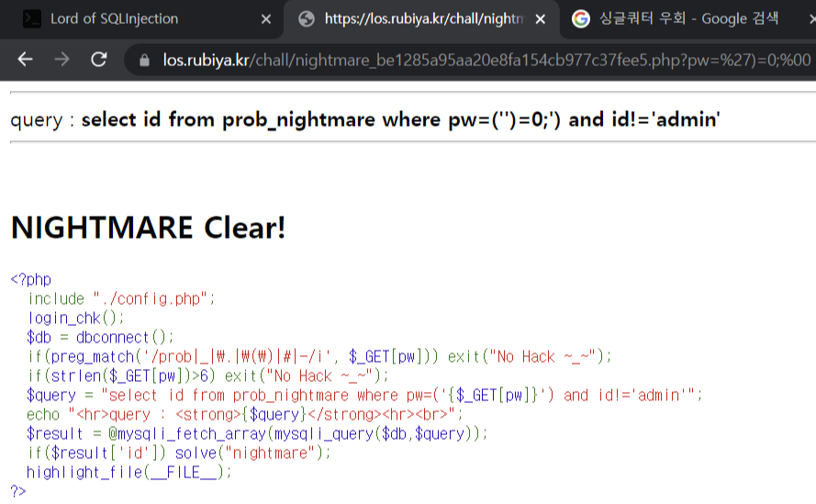Click the '$db = dbconnect();' line

(x=100, y=338)
